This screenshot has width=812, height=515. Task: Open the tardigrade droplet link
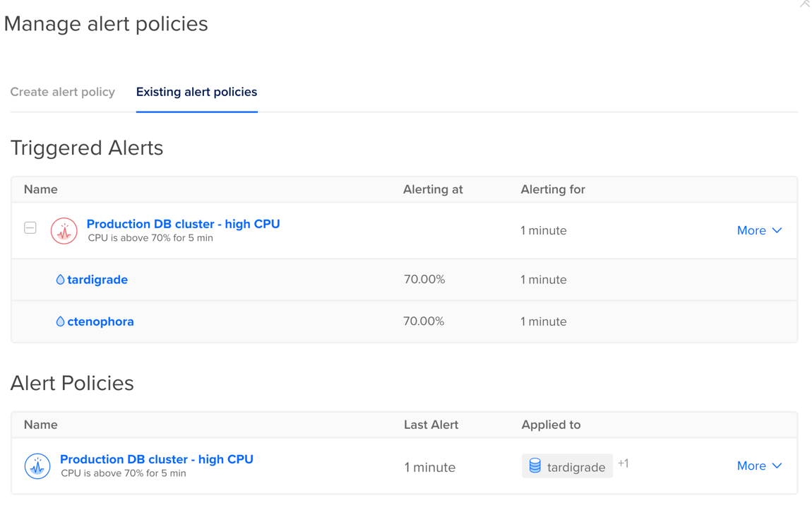pyautogui.click(x=97, y=280)
